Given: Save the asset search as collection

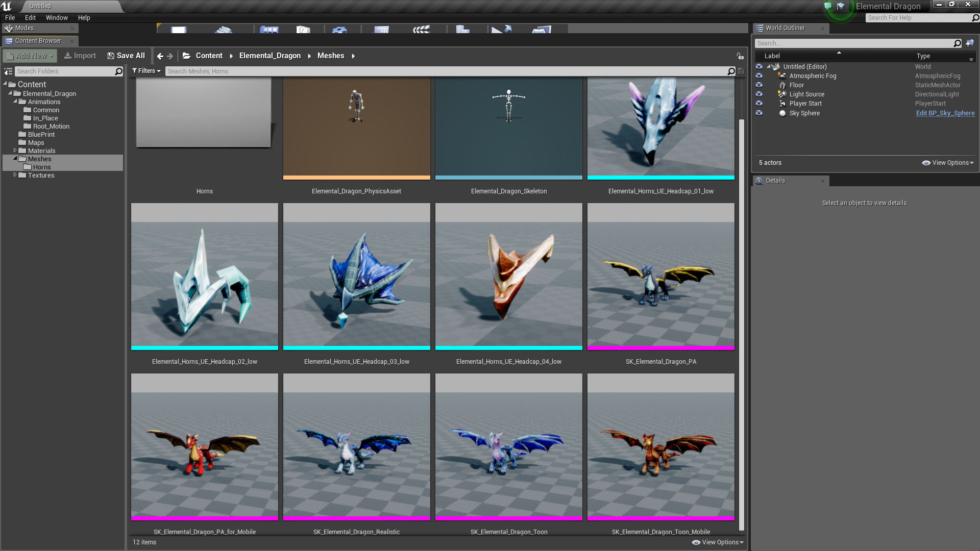Looking at the screenshot, I should click(741, 71).
